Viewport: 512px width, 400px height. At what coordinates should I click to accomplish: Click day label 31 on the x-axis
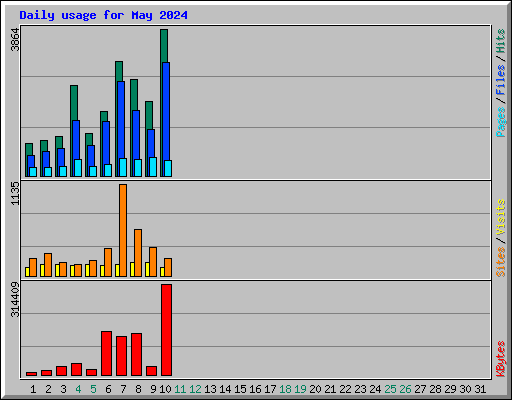480,389
